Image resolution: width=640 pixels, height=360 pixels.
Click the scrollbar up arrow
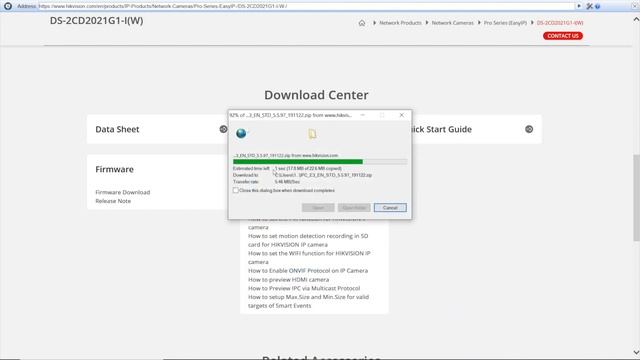click(636, 19)
